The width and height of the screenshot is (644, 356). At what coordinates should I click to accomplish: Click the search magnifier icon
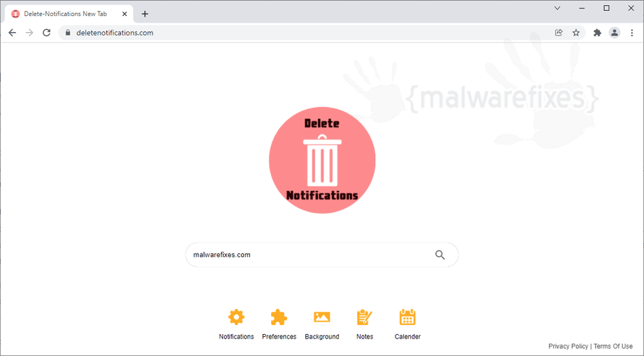click(x=440, y=254)
